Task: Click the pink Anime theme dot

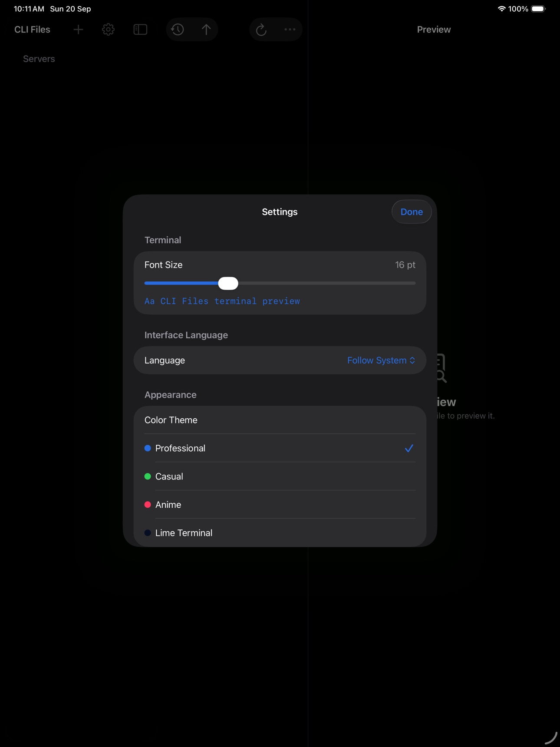Action: click(148, 505)
